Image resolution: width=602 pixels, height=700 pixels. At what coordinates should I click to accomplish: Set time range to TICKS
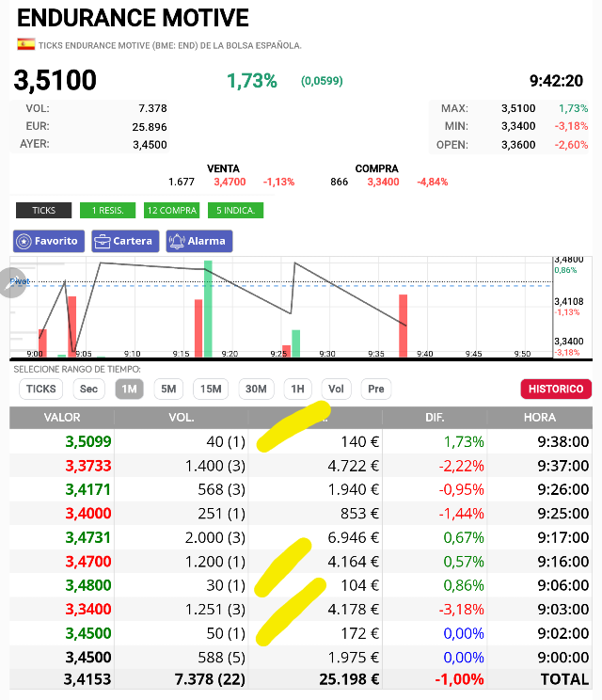pos(41,389)
